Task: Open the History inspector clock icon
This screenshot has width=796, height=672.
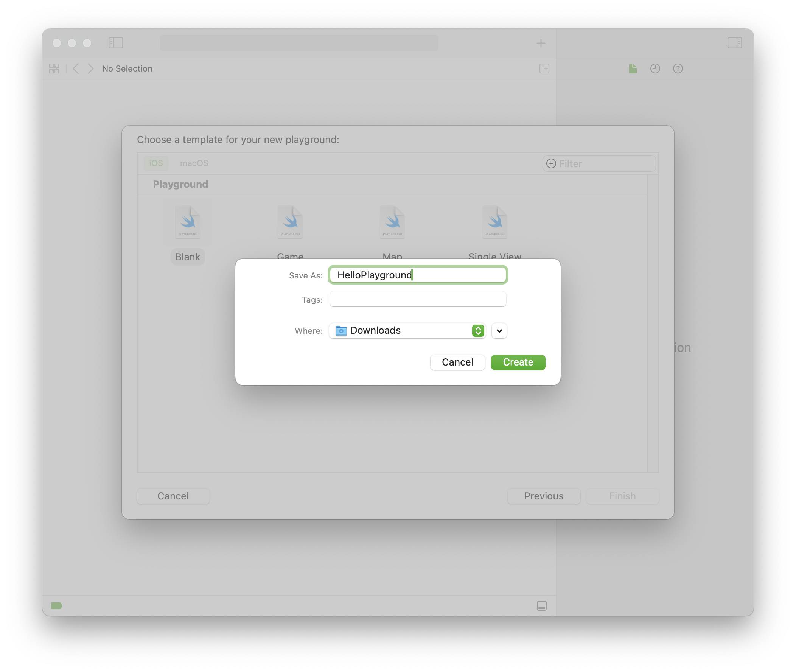Action: (655, 68)
